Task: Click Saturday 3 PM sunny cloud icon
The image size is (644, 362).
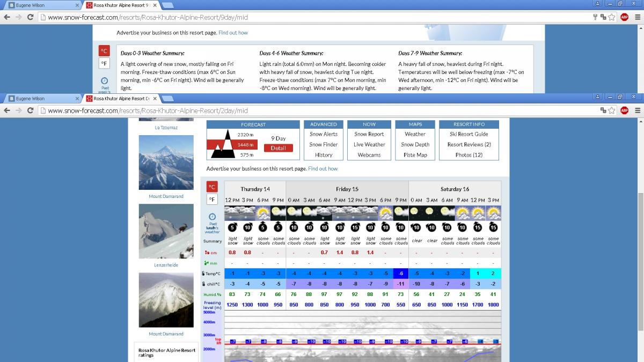Action: click(493, 212)
